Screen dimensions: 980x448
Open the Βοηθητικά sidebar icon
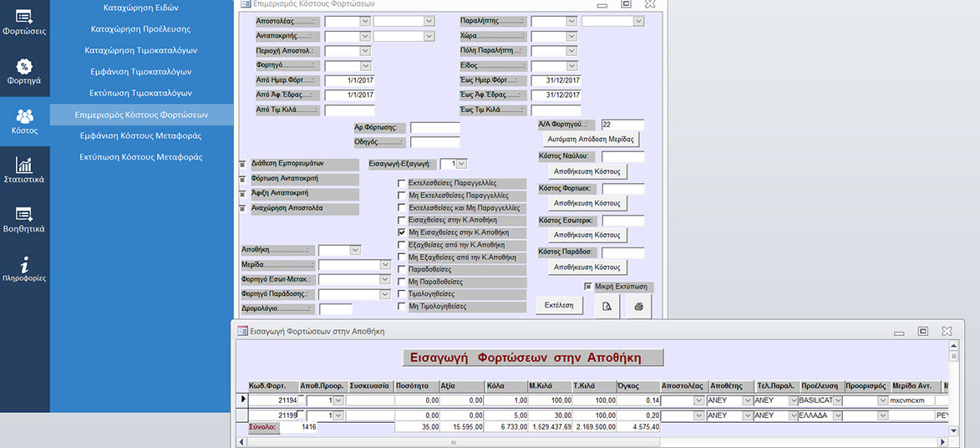click(24, 219)
